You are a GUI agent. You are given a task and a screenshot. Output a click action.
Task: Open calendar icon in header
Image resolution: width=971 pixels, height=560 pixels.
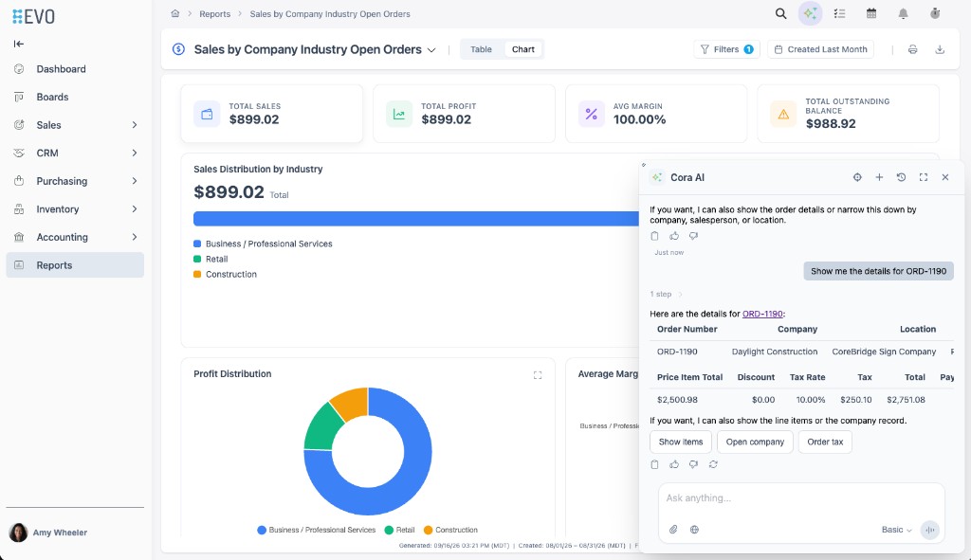tap(871, 13)
